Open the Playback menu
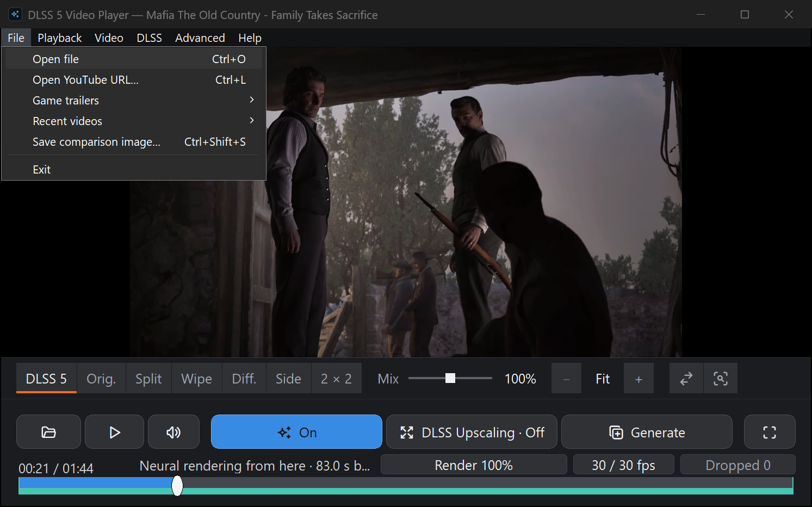The width and height of the screenshot is (812, 507). pos(59,38)
